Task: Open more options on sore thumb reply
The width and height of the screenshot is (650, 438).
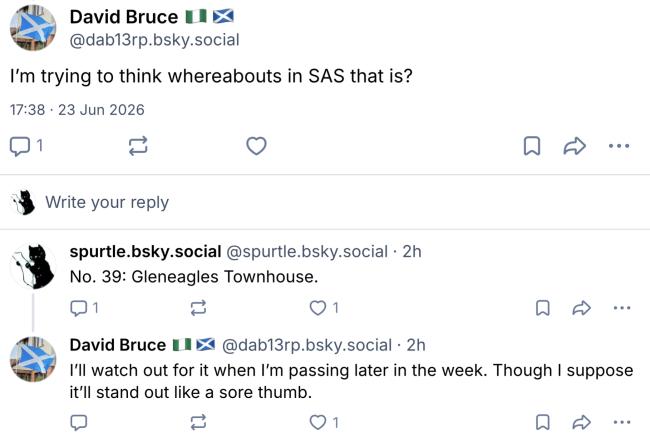Action: click(622, 422)
